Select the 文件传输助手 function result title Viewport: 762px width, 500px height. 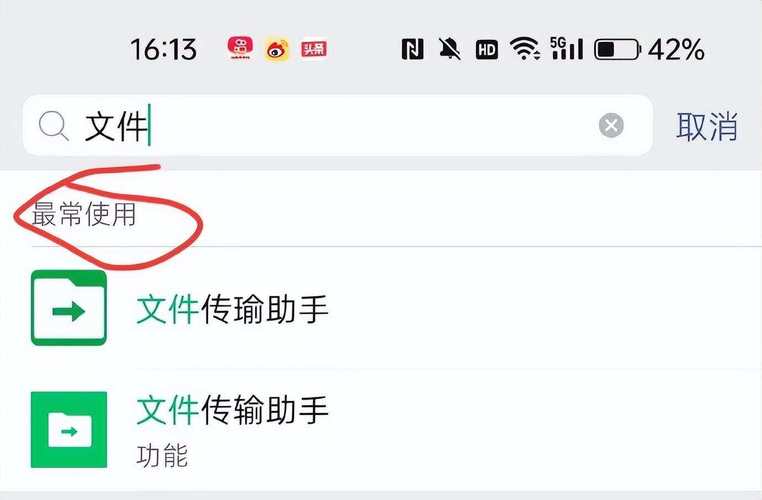232,410
